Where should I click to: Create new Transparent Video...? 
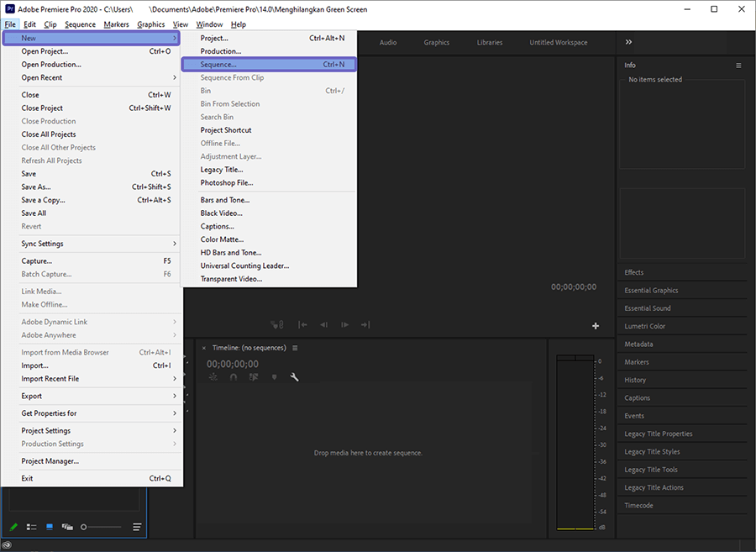coord(269,279)
